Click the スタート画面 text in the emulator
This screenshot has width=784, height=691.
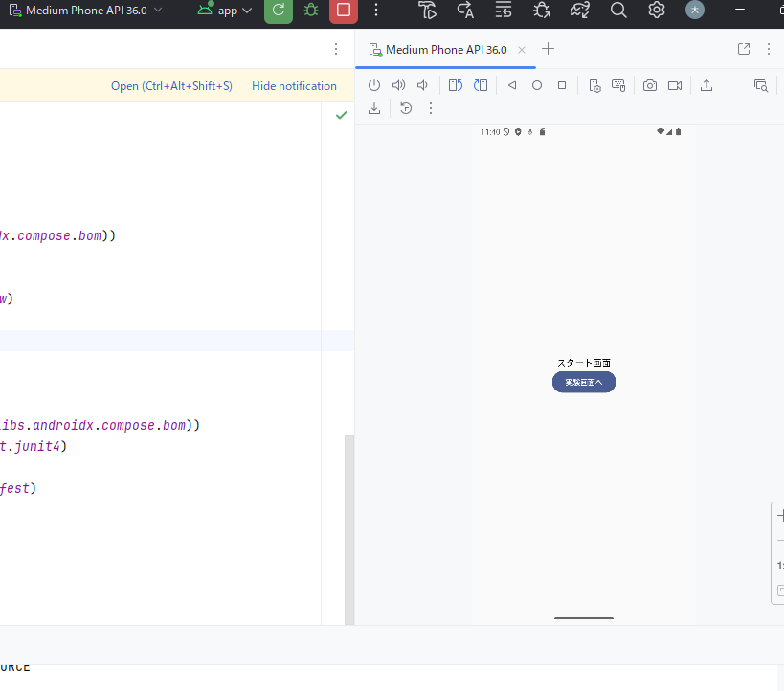(584, 363)
